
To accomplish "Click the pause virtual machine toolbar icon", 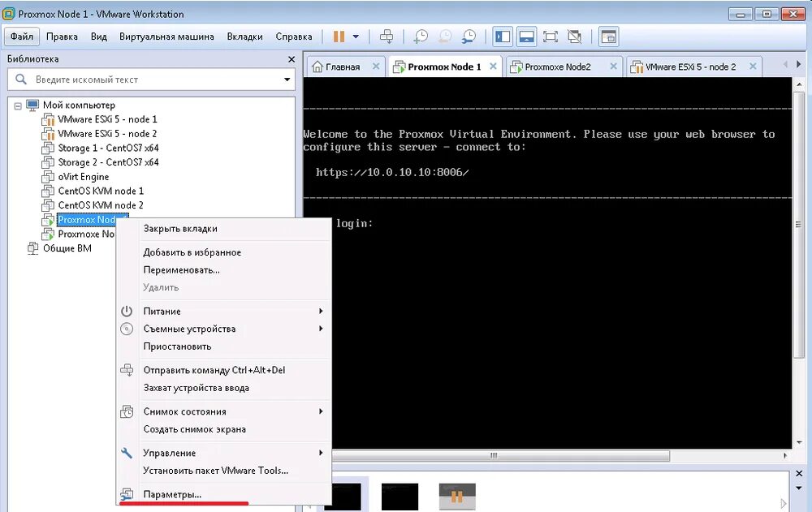I will point(339,37).
